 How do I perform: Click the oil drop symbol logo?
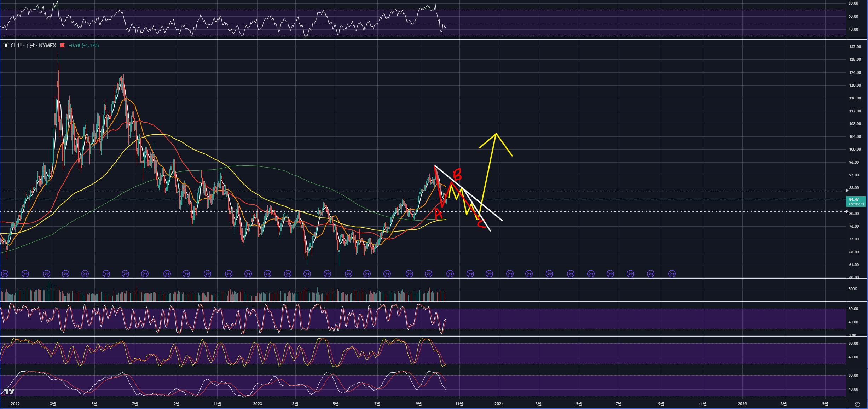[6, 46]
